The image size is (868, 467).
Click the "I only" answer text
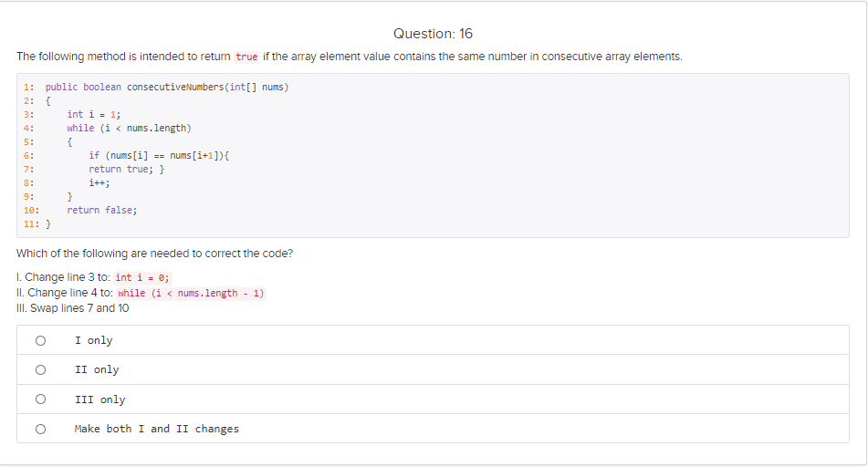point(94,340)
